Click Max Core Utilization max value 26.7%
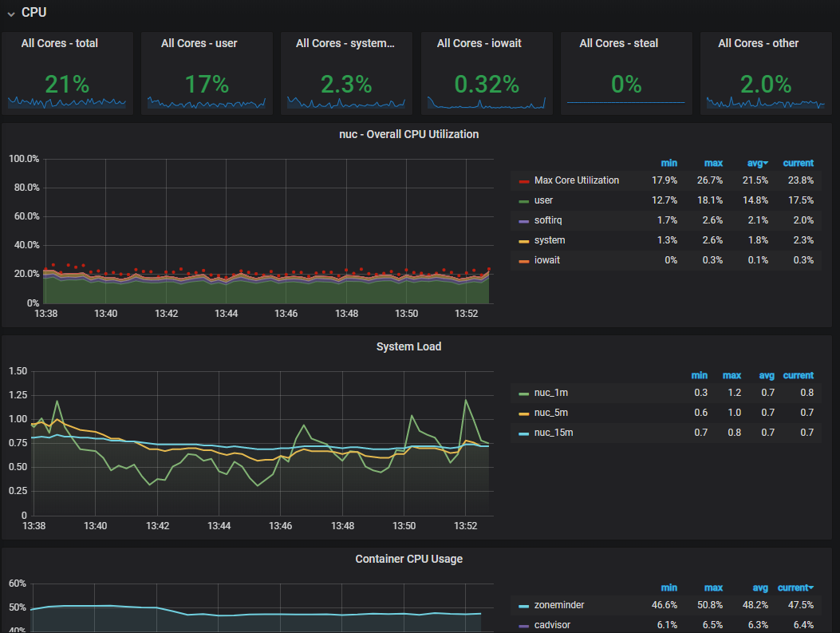 (709, 180)
